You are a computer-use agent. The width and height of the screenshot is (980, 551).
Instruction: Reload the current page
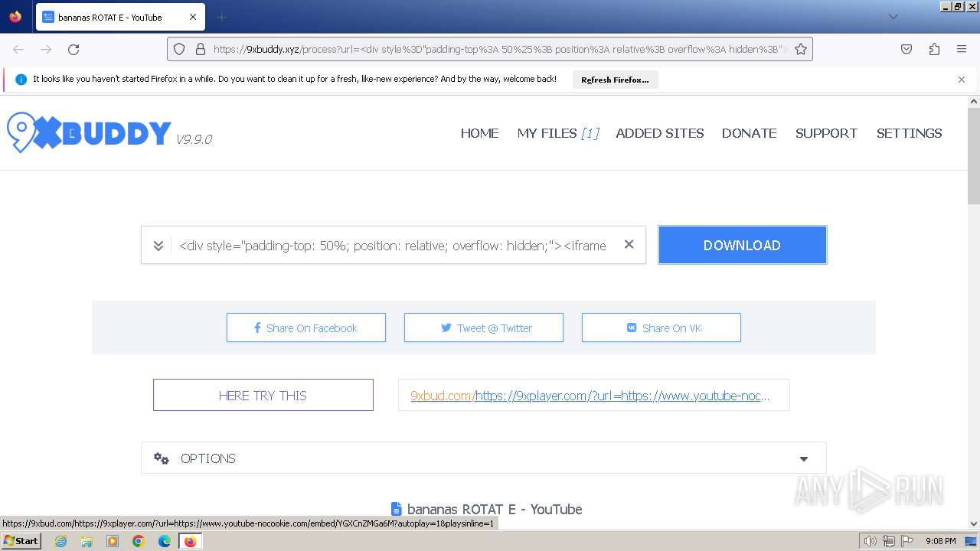(73, 49)
